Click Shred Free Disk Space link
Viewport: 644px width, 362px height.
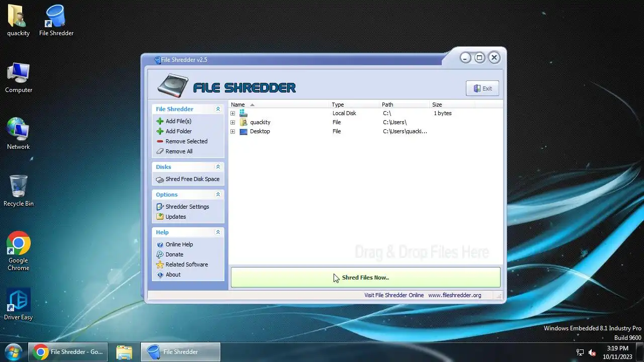[193, 179]
